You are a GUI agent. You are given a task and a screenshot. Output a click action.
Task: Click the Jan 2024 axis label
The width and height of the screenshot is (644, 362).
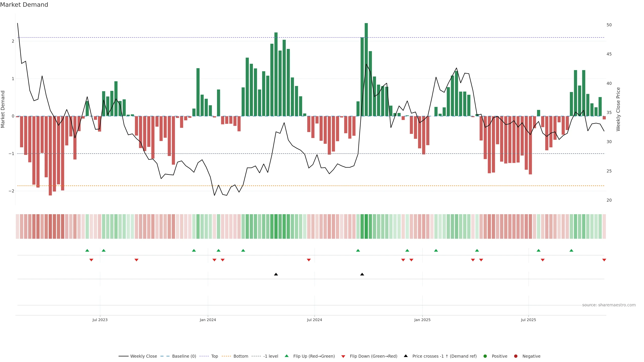(x=208, y=320)
